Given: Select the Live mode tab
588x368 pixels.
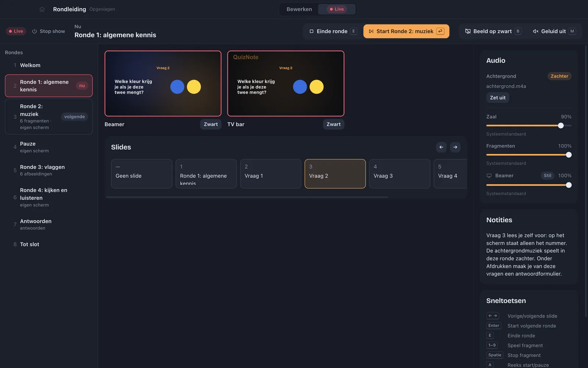Looking at the screenshot, I should tap(337, 9).
